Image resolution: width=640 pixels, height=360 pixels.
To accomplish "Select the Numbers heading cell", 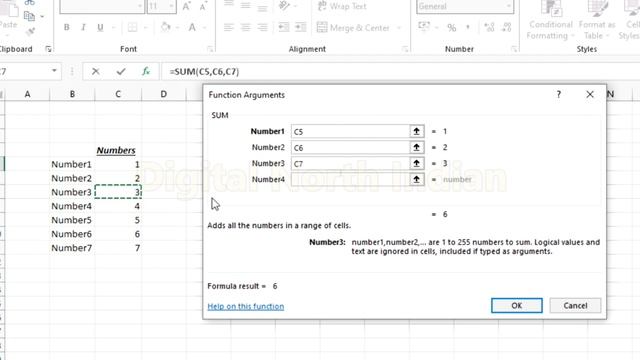I will [118, 150].
